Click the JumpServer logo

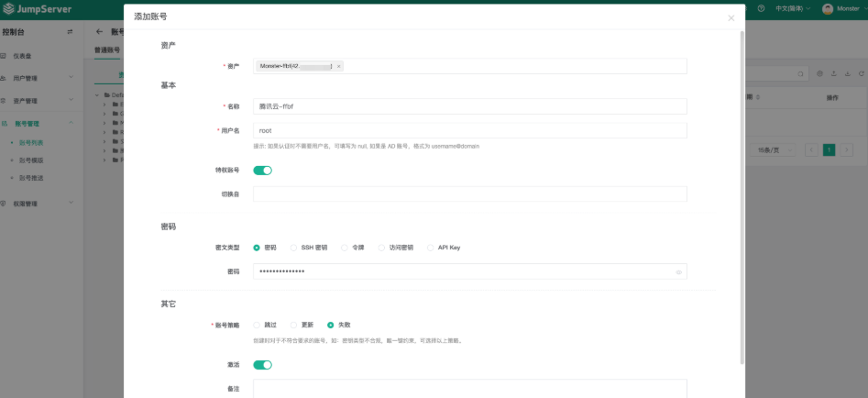(37, 9)
